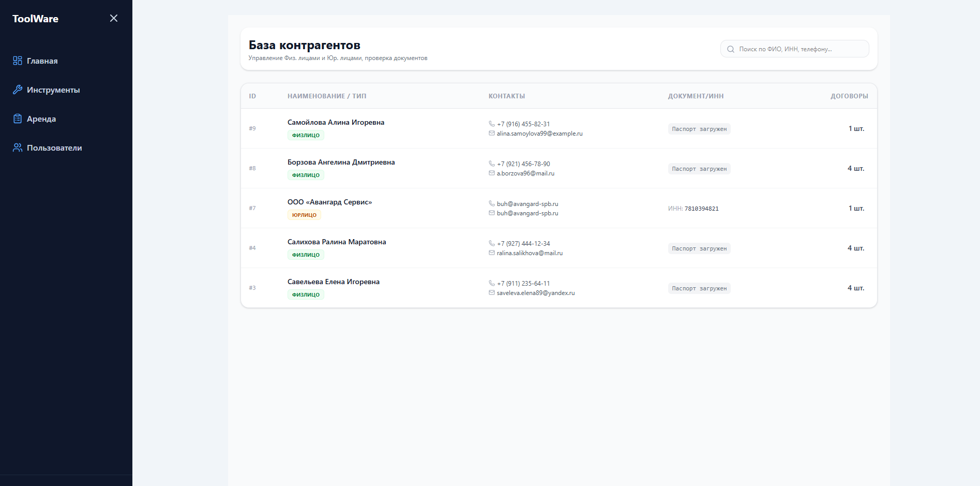Click phone number +7 (921) 456-78-90

tap(523, 164)
